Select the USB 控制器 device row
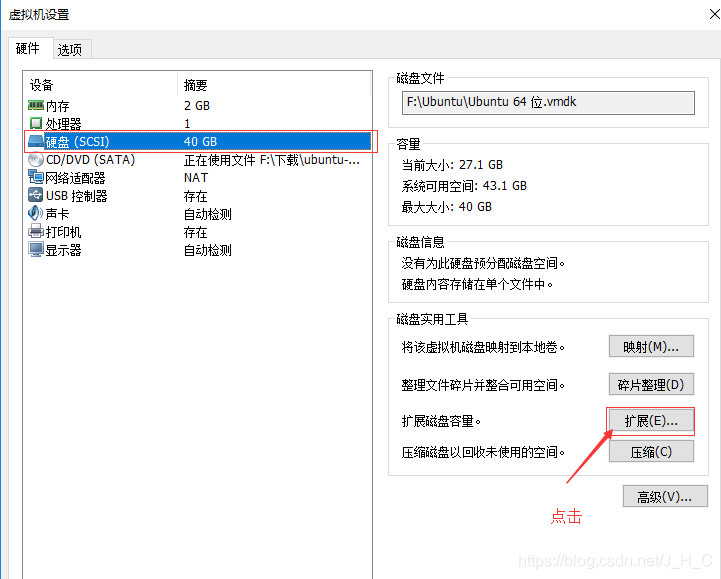Viewport: 721px width, 579px height. [x=199, y=196]
